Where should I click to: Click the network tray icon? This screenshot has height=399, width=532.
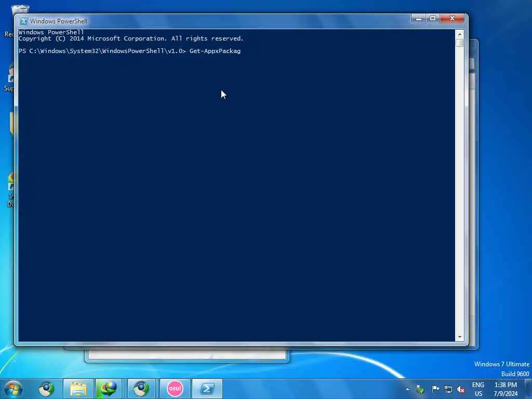click(x=448, y=389)
